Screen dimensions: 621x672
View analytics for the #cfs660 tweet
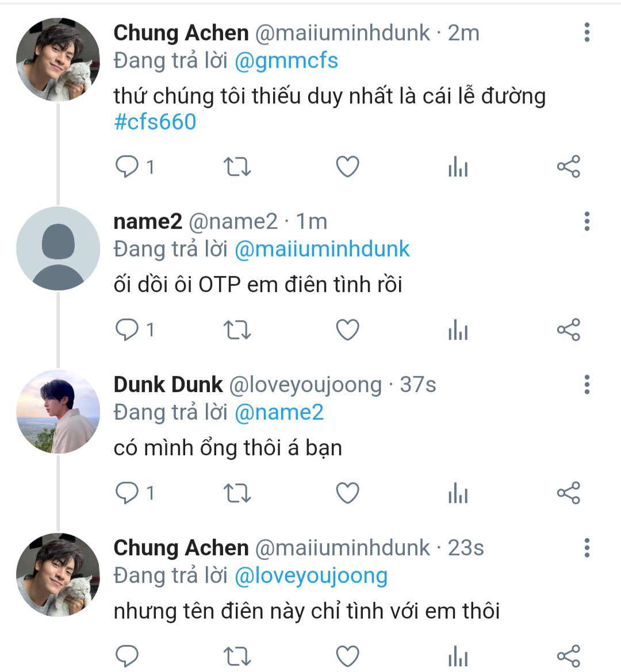coord(458,167)
